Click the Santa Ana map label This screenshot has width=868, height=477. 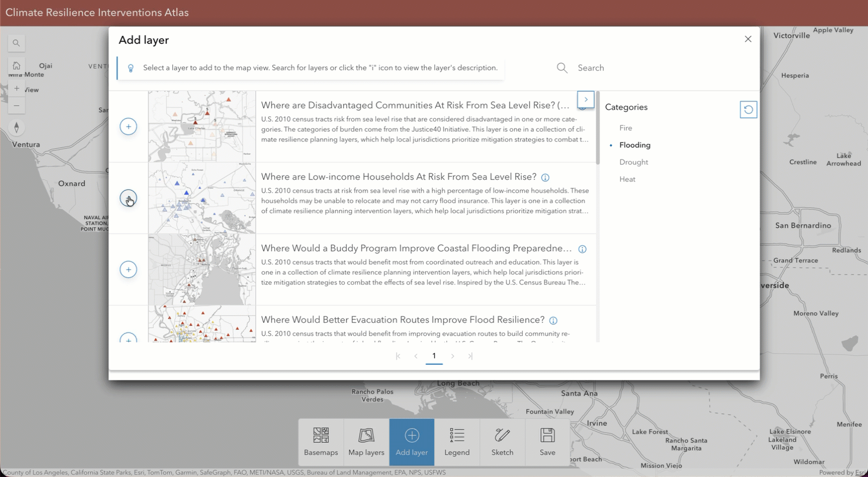point(579,393)
